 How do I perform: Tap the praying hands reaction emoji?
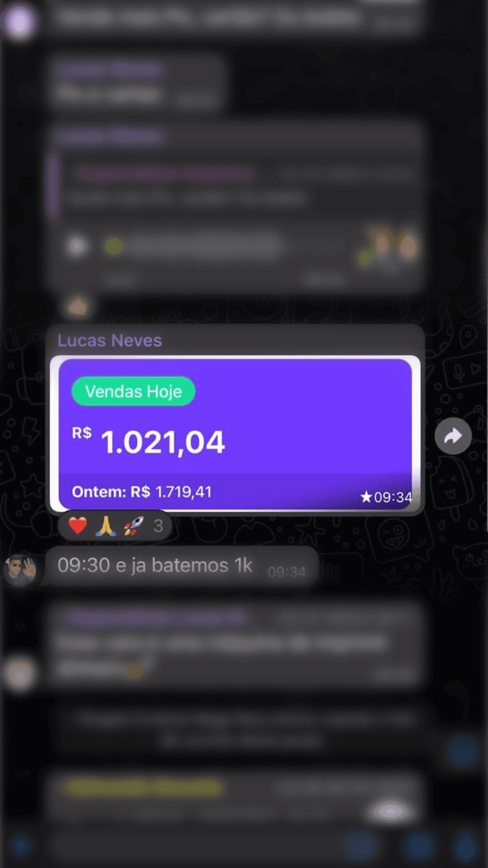pyautogui.click(x=105, y=526)
